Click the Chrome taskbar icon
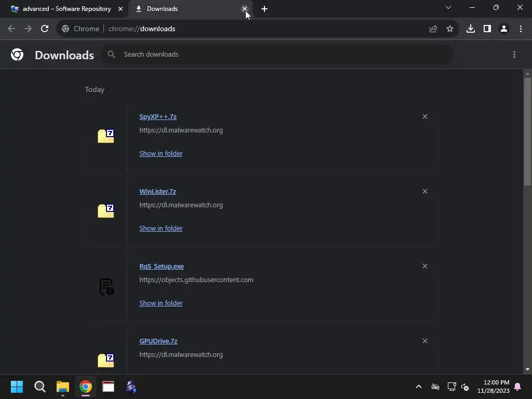The image size is (532, 399). point(86,387)
